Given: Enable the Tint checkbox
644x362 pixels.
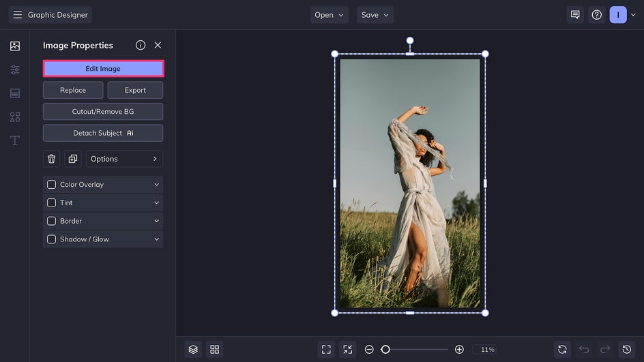Looking at the screenshot, I should tap(51, 202).
